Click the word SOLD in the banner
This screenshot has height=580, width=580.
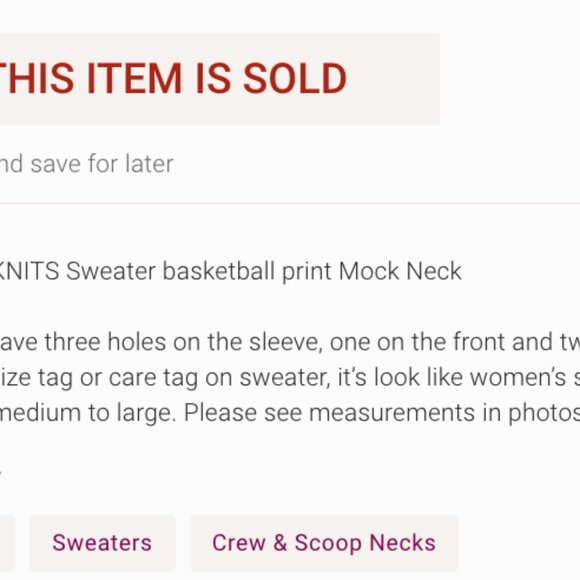(295, 78)
